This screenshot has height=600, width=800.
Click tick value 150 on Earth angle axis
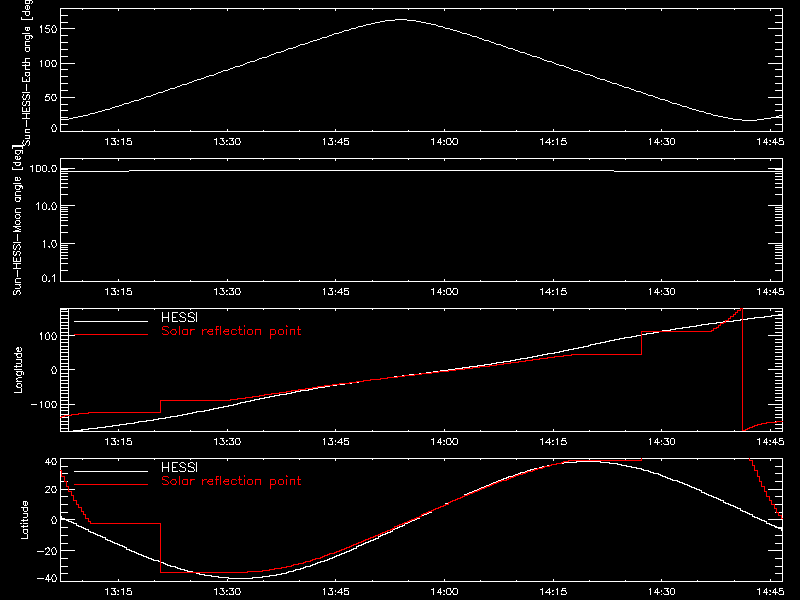coord(48,29)
